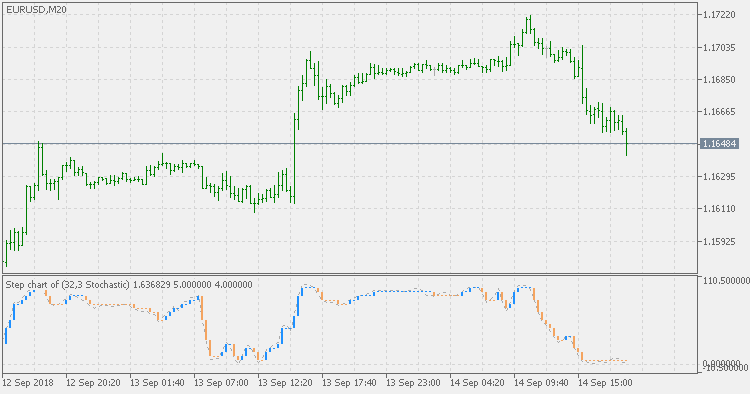Click the 12 Sep 2018 time label
This screenshot has width=750, height=394.
click(x=28, y=383)
